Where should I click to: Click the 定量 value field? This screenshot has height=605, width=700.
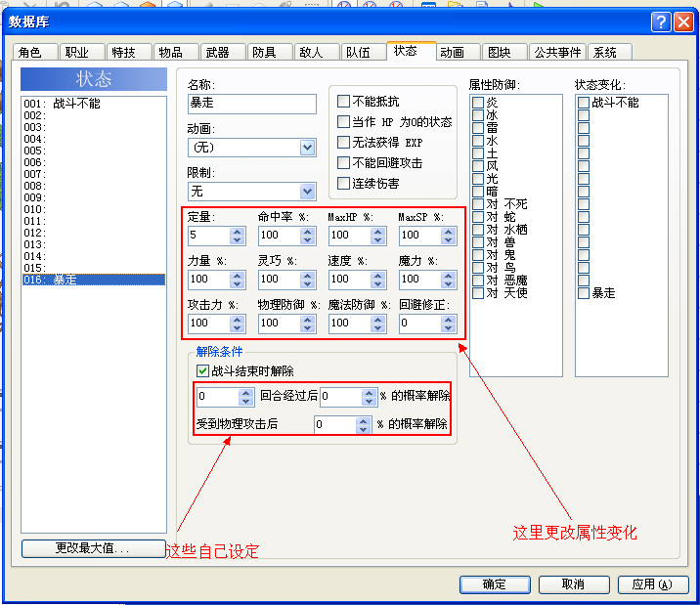click(x=209, y=236)
